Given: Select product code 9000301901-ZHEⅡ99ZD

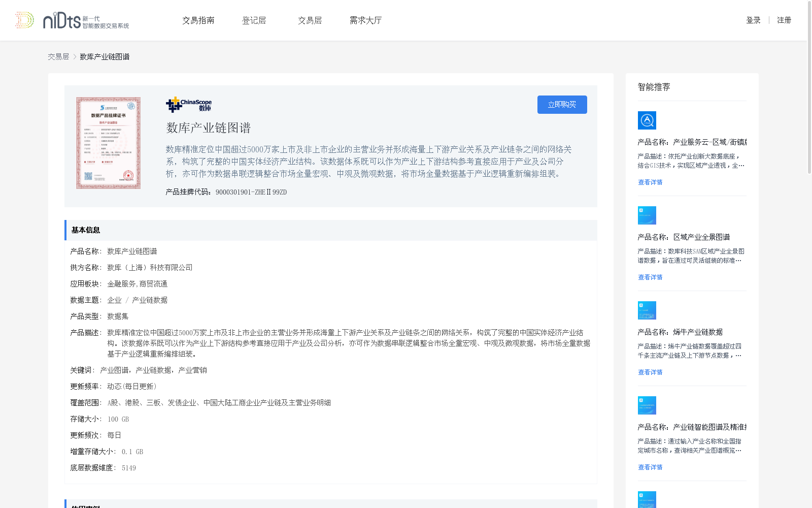Looking at the screenshot, I should 251,192.
